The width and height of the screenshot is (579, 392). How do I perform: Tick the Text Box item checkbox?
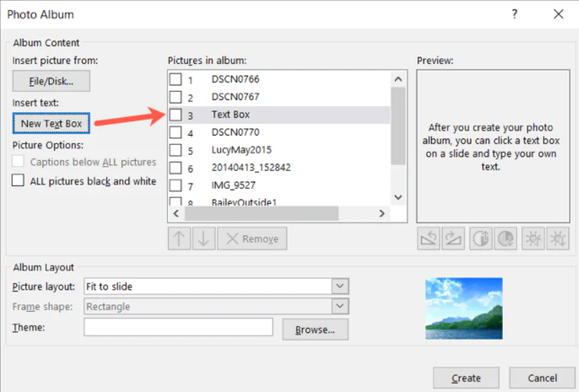pyautogui.click(x=175, y=114)
